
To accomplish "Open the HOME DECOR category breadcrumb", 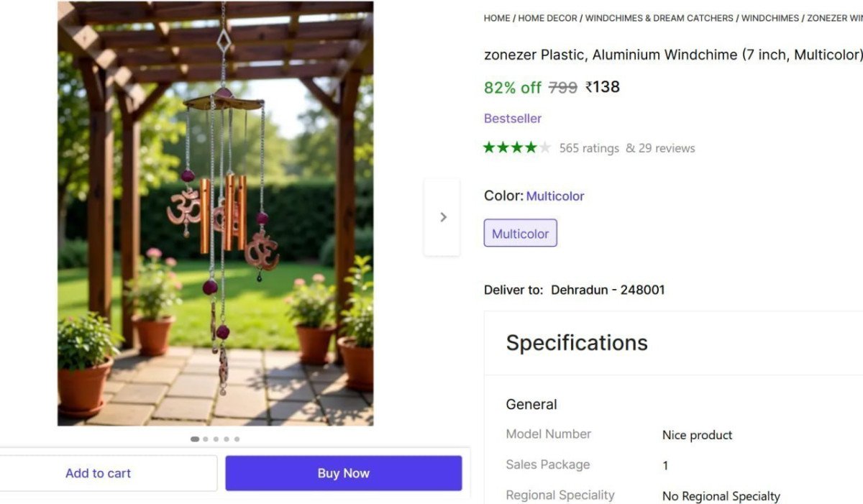I will [x=547, y=18].
